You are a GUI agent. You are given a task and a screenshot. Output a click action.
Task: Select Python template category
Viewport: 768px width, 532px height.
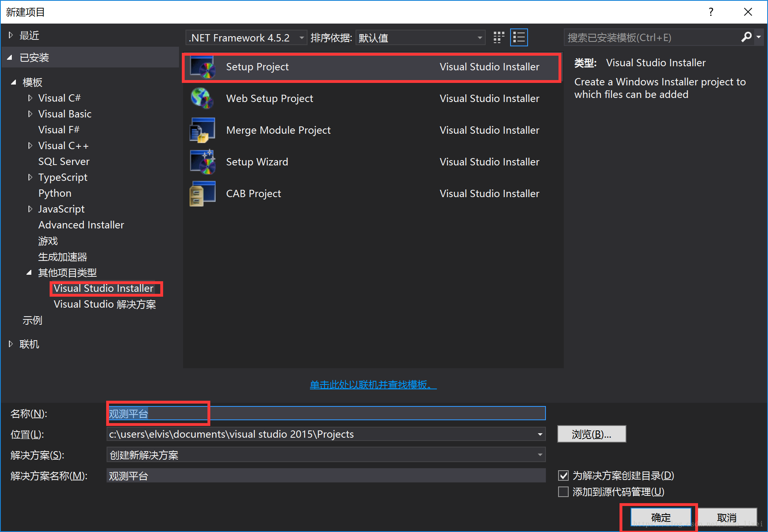[x=55, y=193]
